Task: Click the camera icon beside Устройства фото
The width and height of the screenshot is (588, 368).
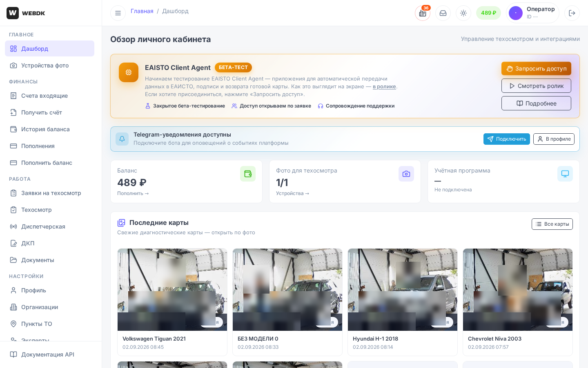Action: click(x=13, y=65)
